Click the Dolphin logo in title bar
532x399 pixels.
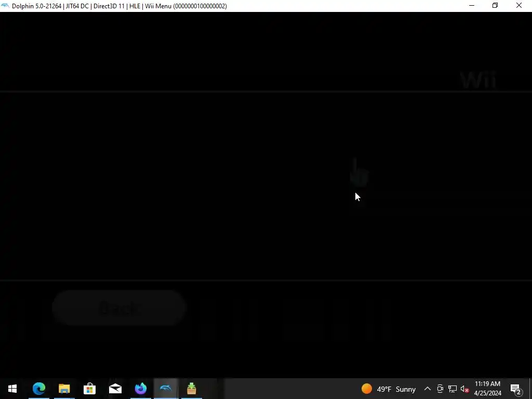coord(5,6)
